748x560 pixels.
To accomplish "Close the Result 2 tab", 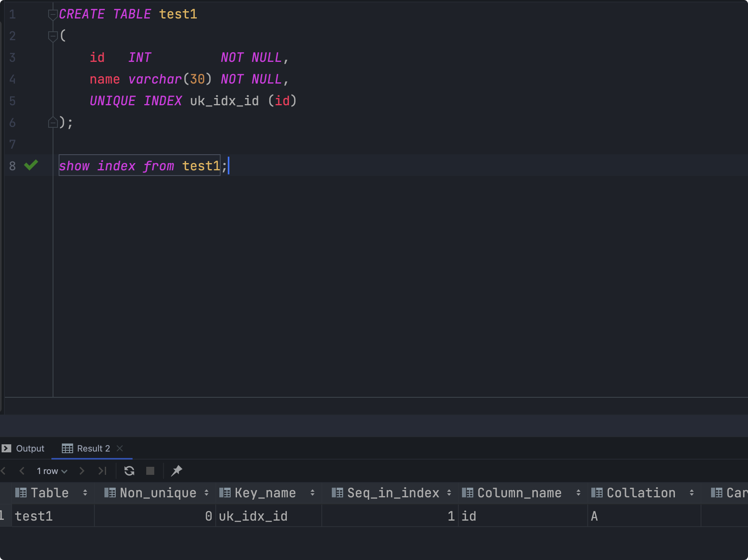I will click(120, 448).
